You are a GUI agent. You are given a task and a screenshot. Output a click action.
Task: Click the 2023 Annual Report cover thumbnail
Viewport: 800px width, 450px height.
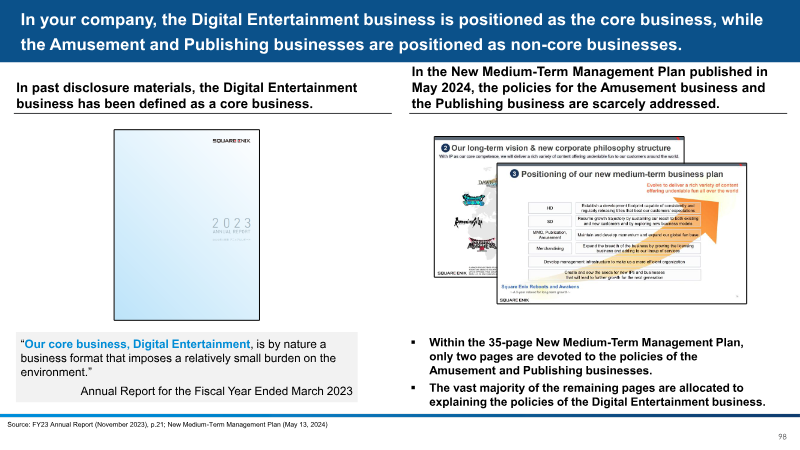187,225
